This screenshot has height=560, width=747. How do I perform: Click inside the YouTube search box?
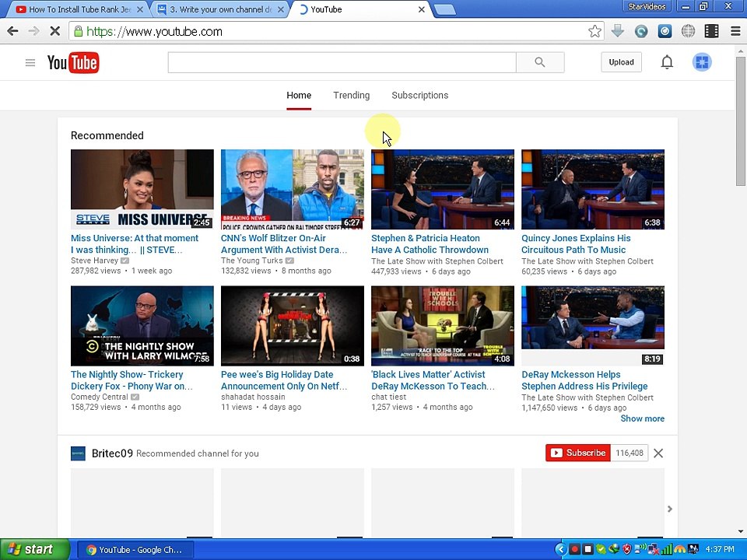342,62
